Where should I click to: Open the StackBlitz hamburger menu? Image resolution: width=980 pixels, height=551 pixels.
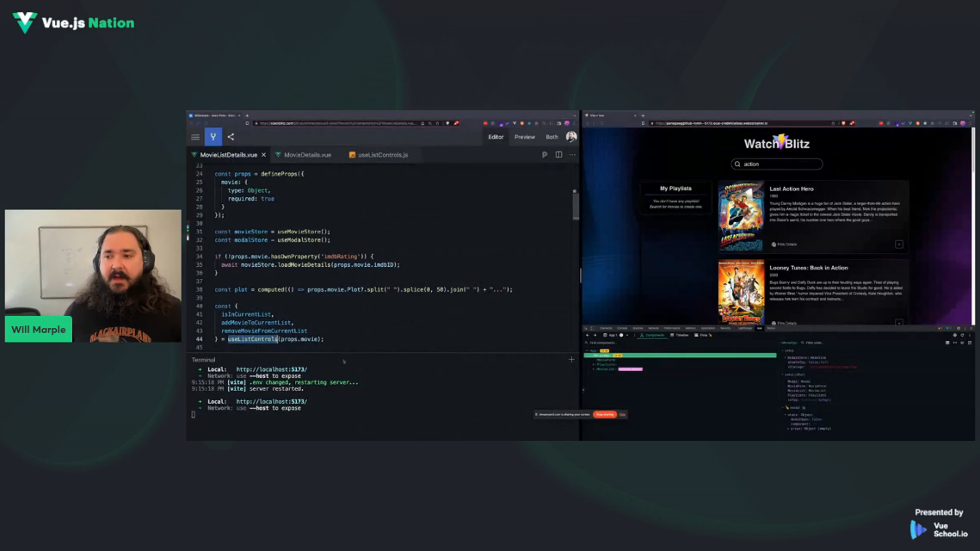click(x=195, y=137)
